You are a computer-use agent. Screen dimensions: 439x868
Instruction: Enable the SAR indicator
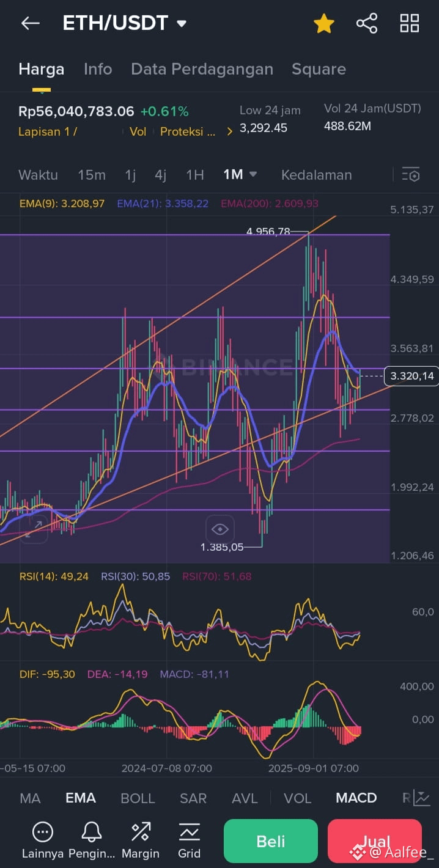tap(193, 798)
